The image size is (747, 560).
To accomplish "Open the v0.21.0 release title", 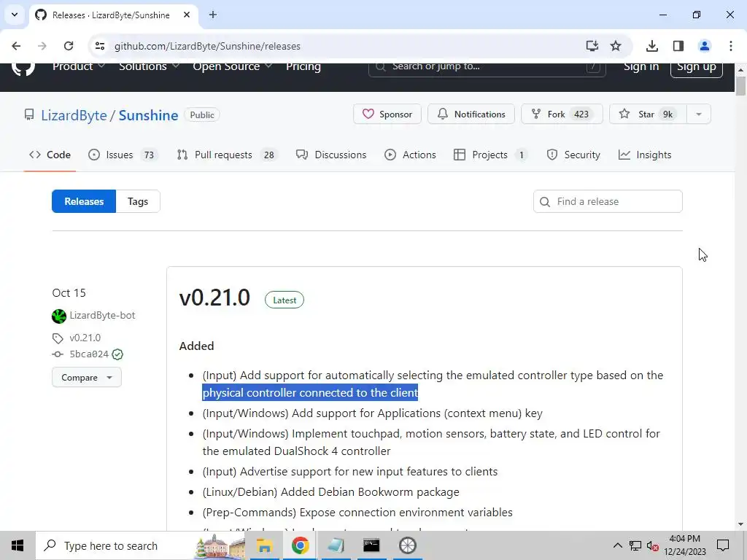I will [x=214, y=298].
